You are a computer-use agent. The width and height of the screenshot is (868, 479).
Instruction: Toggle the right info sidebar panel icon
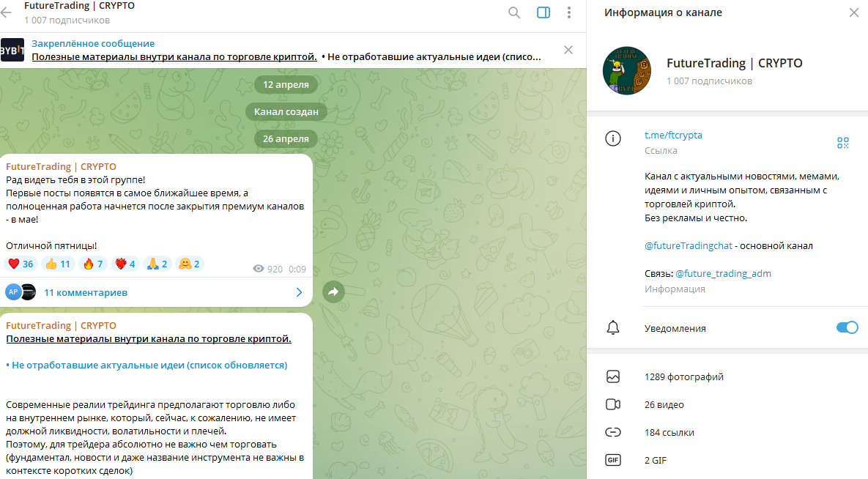(x=544, y=12)
